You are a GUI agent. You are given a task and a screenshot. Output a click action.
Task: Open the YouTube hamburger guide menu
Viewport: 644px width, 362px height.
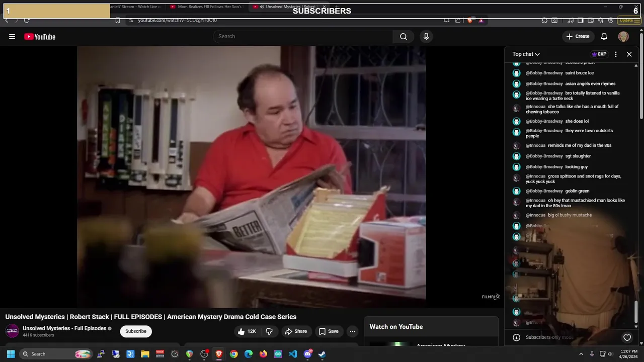[12, 36]
